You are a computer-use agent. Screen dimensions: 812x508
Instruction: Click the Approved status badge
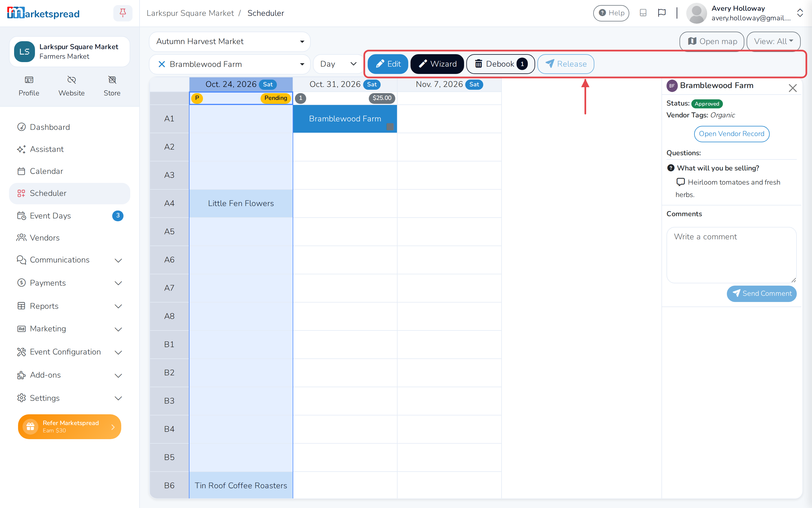(x=707, y=104)
